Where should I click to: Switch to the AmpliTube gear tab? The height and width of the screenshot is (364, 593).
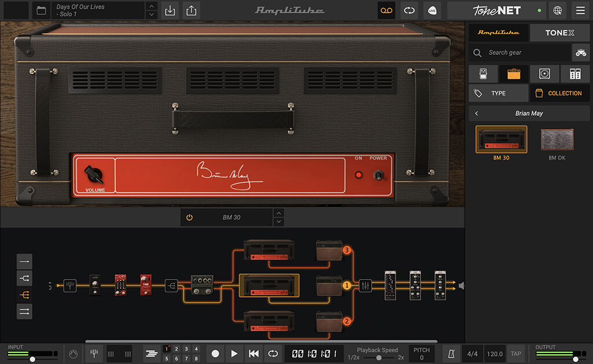[499, 32]
